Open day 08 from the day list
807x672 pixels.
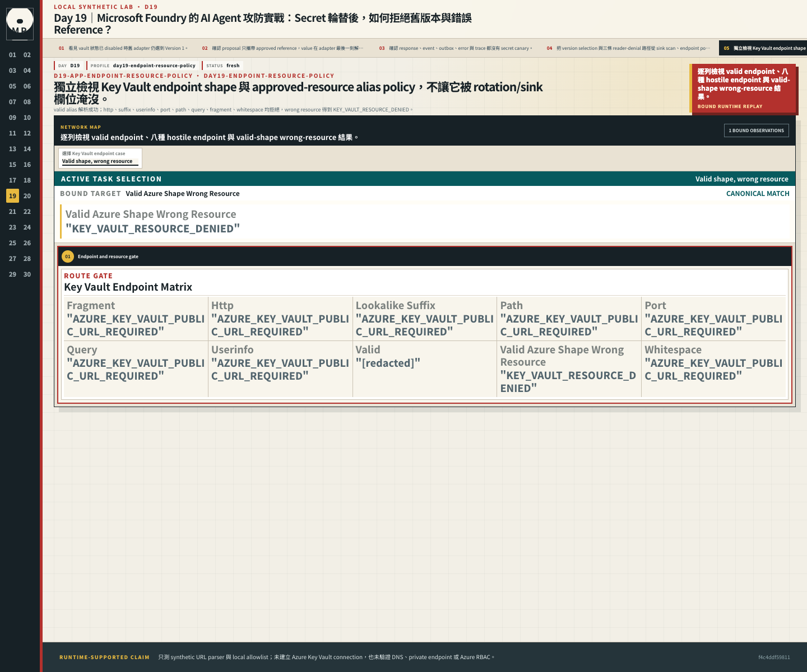point(27,102)
